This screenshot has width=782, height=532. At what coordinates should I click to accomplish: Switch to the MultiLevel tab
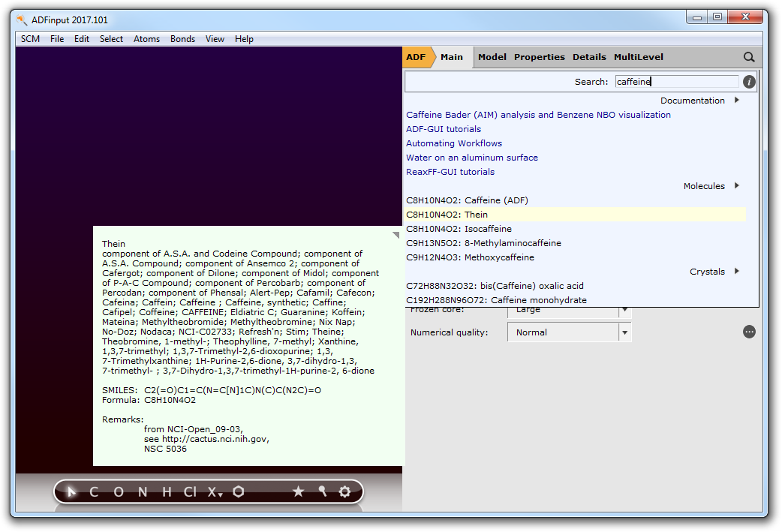click(639, 57)
